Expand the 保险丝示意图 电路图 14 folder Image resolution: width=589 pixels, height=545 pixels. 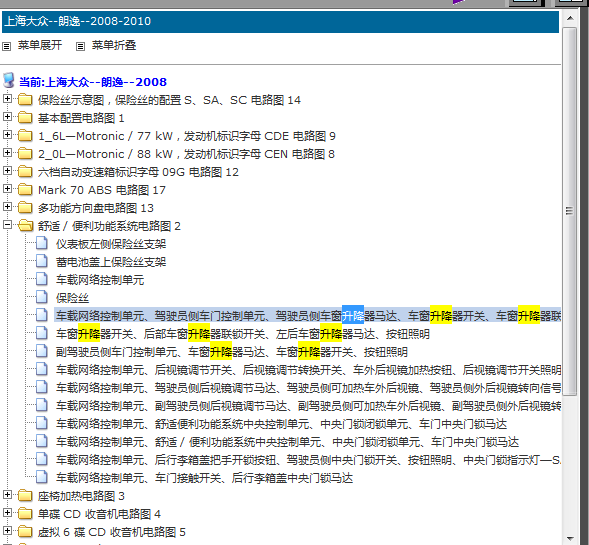[x=7, y=99]
